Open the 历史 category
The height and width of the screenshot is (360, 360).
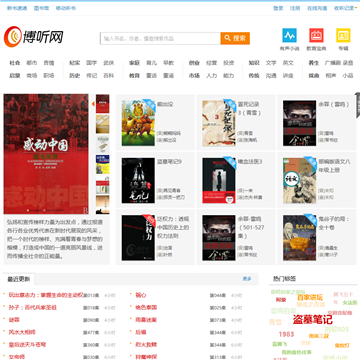click(x=75, y=76)
